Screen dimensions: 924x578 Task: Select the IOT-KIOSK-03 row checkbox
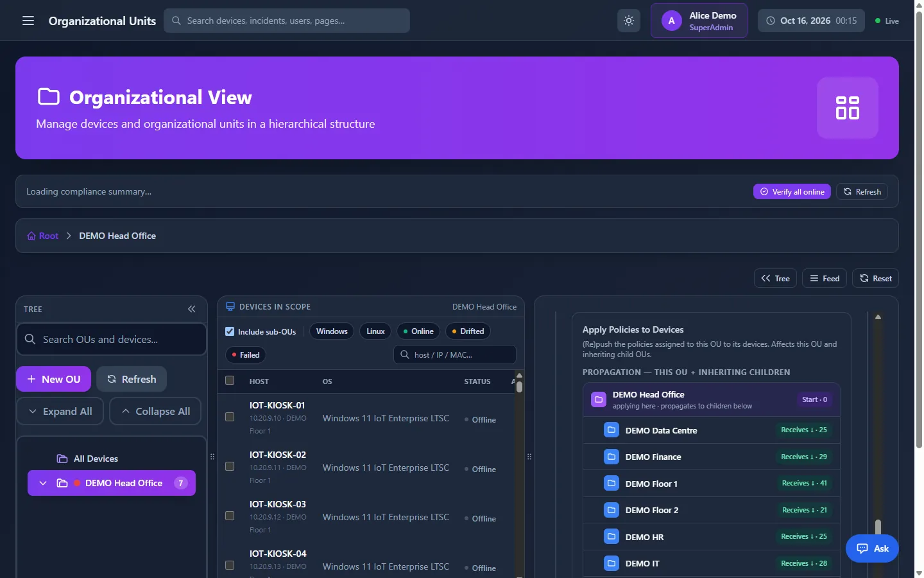point(230,516)
